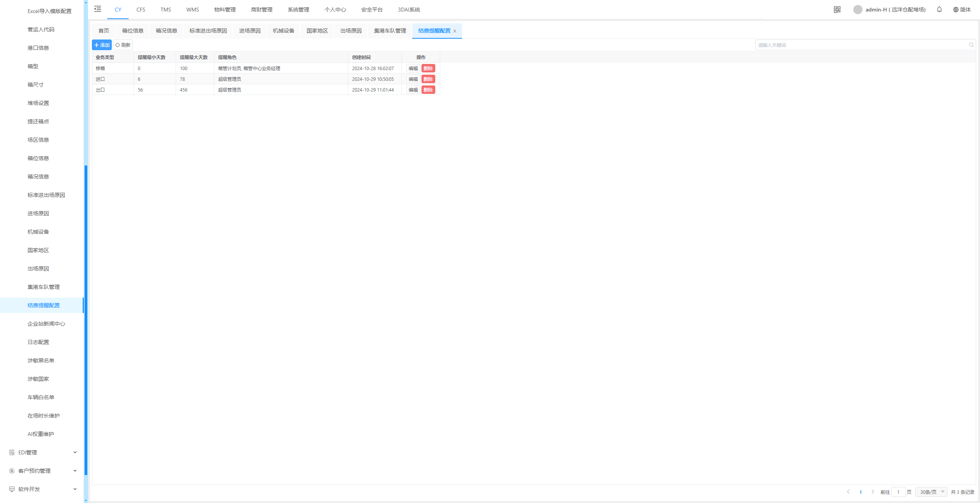Viewport: 980px width, 503px height.
Task: Go to previous page arrow
Action: point(848,492)
